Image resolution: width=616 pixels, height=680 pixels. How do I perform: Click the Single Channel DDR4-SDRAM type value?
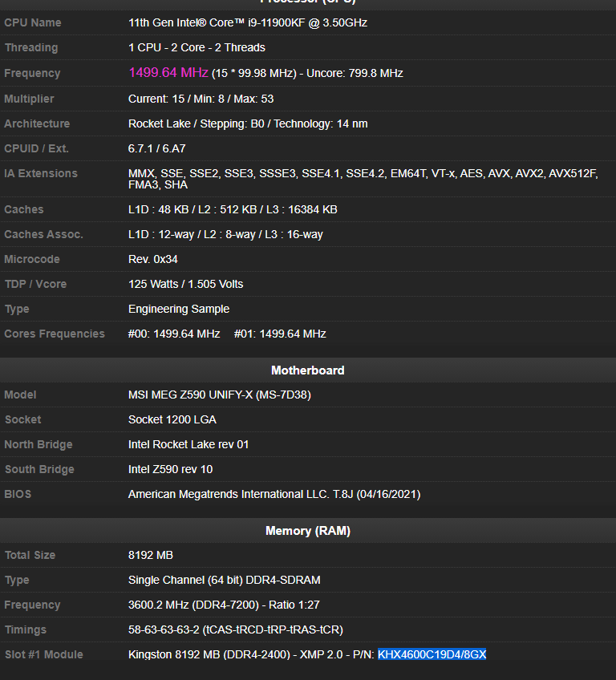tap(225, 580)
